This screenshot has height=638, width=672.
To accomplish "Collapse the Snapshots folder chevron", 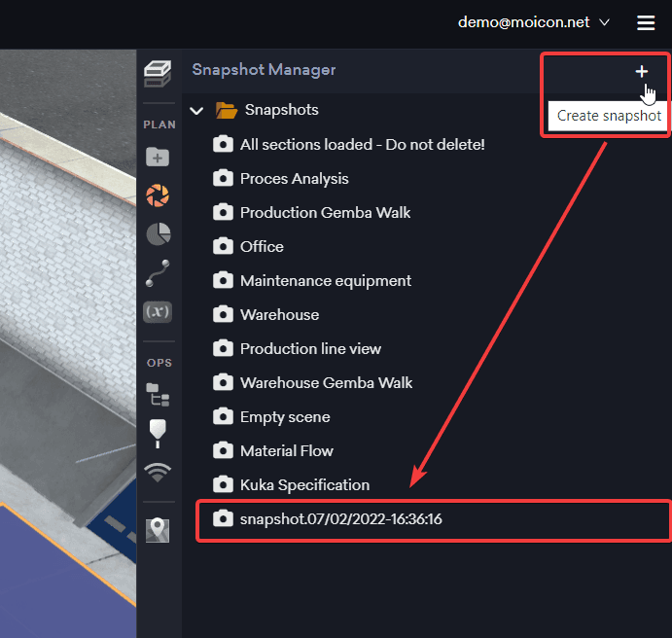I will tap(196, 111).
